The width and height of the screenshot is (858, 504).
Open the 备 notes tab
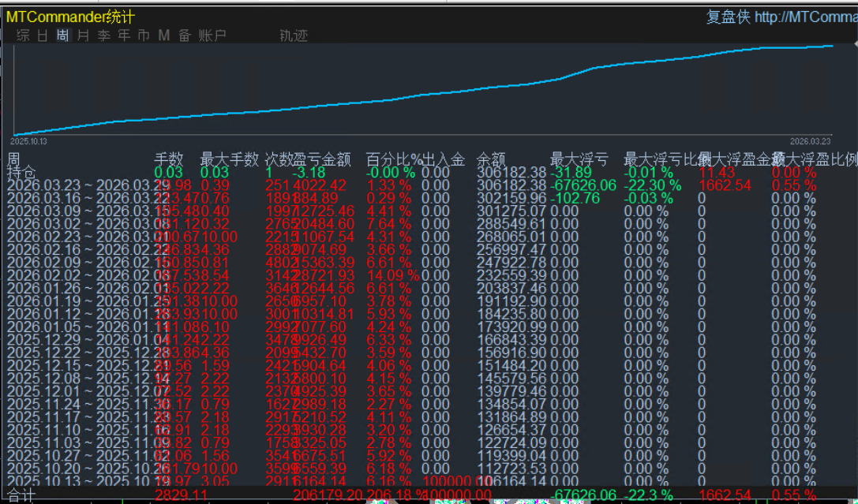[x=185, y=35]
